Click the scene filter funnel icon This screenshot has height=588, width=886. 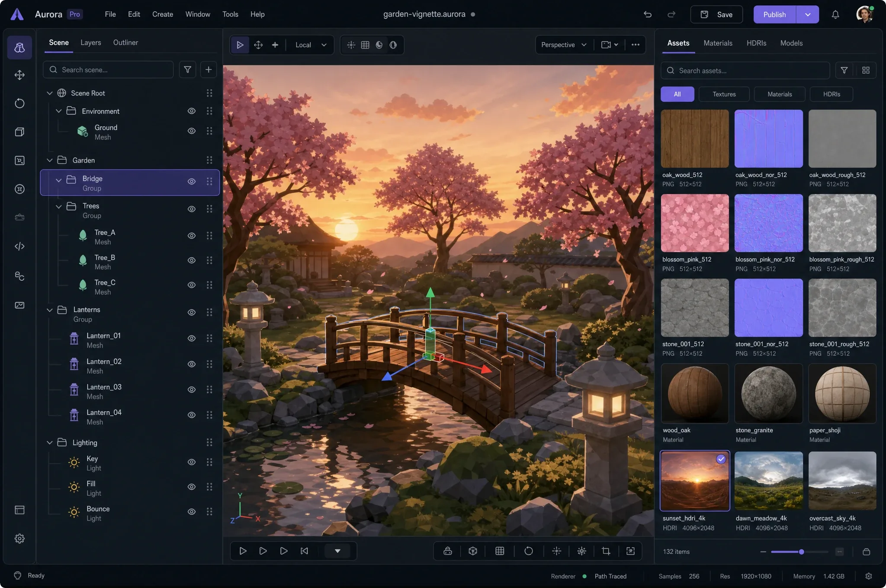(x=187, y=70)
